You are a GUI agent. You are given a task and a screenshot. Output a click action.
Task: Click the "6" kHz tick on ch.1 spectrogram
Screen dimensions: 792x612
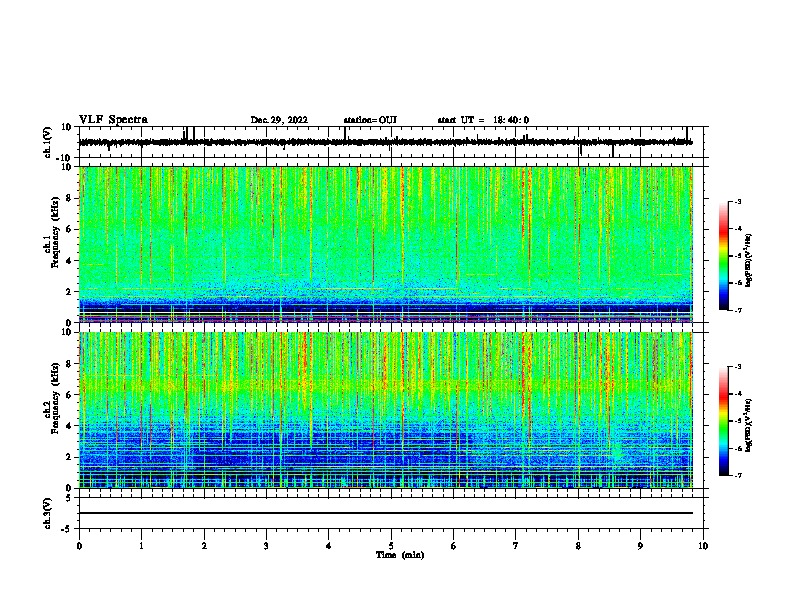(69, 229)
